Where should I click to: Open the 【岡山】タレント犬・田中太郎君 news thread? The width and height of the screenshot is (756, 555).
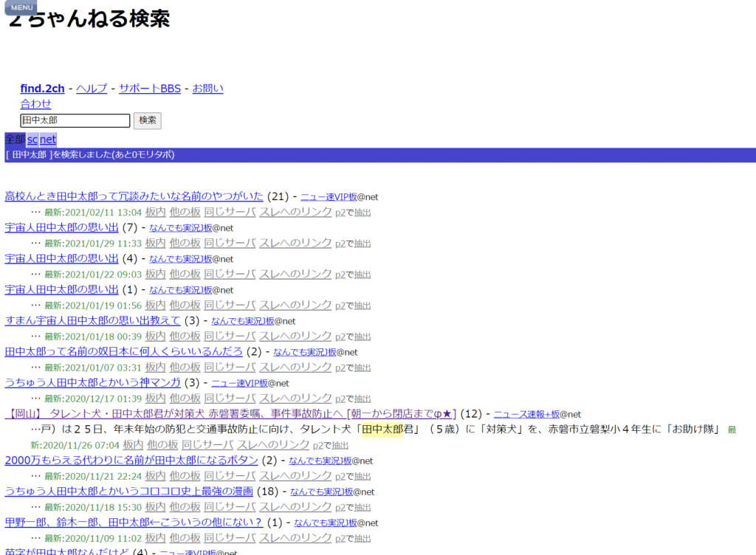tap(230, 414)
